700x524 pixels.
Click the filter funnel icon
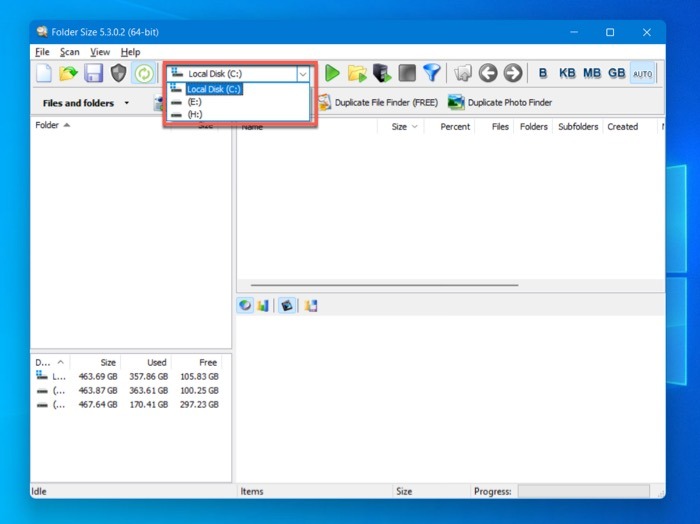[431, 73]
